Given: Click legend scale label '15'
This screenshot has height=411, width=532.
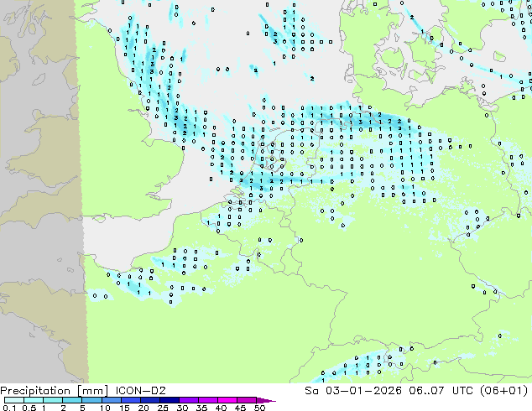Looking at the screenshot, I should 124,408.
